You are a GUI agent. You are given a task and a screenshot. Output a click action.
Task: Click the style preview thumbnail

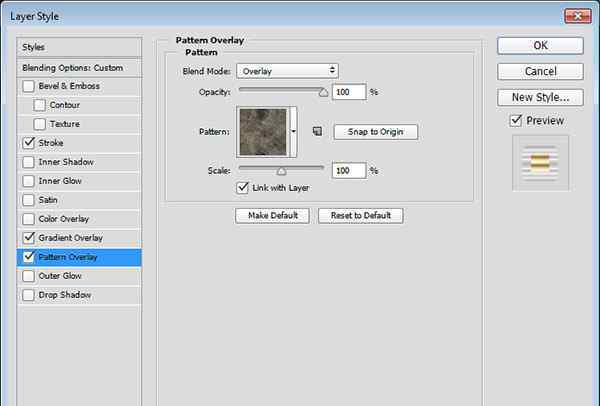pyautogui.click(x=540, y=163)
